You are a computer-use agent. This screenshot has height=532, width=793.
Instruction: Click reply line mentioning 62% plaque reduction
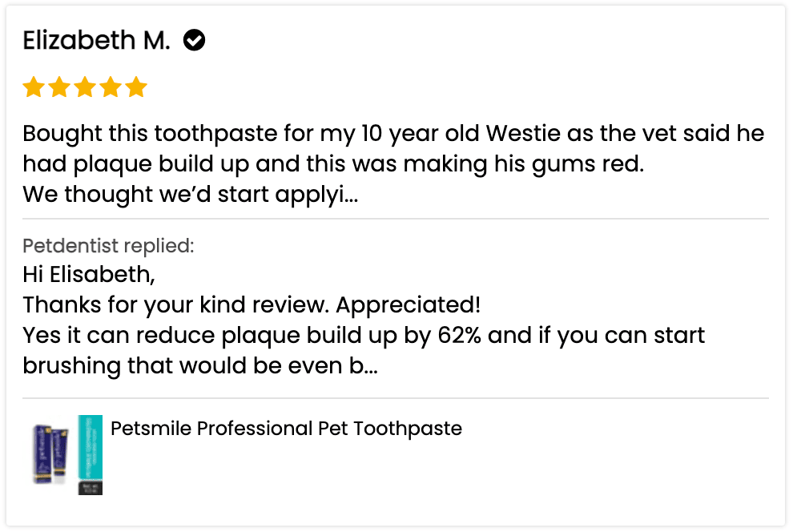364,335
